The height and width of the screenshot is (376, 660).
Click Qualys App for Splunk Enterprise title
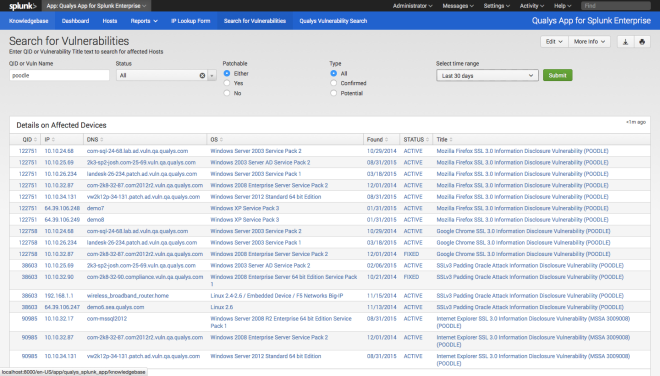pyautogui.click(x=591, y=21)
